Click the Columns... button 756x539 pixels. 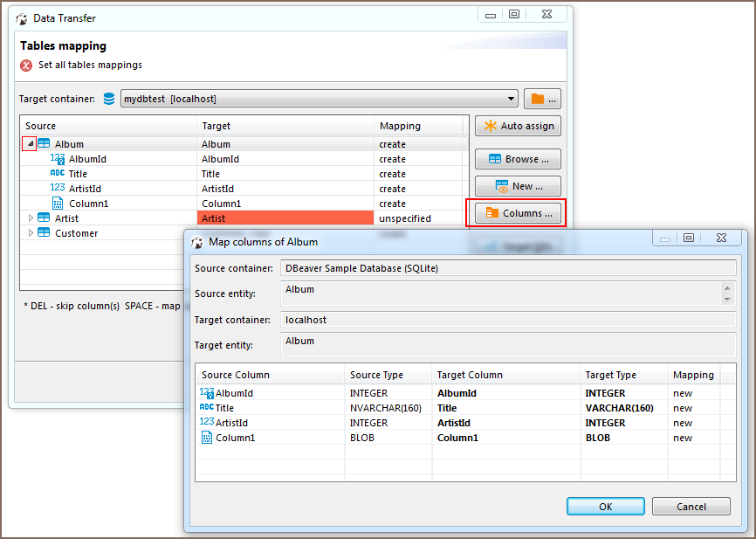pos(518,213)
